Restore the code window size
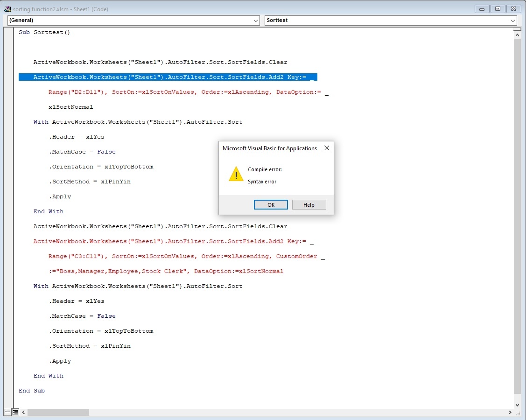The height and width of the screenshot is (420, 526). point(498,9)
